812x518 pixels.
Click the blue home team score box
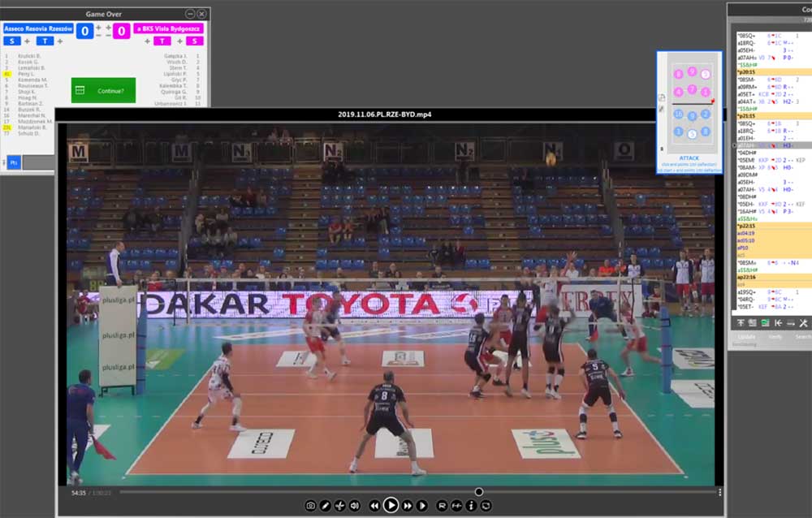coord(85,31)
